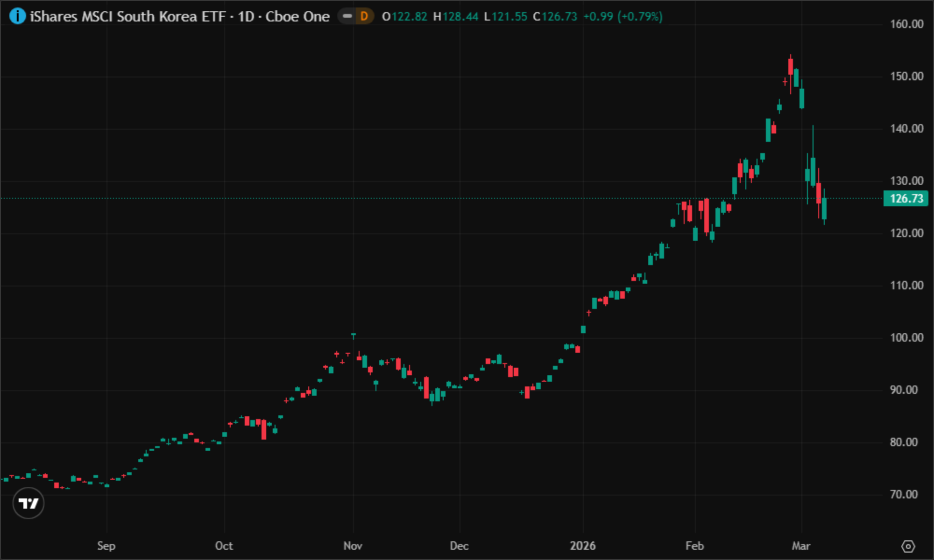This screenshot has width=934, height=560.
Task: Click the Dec label on time axis
Action: coord(459,546)
